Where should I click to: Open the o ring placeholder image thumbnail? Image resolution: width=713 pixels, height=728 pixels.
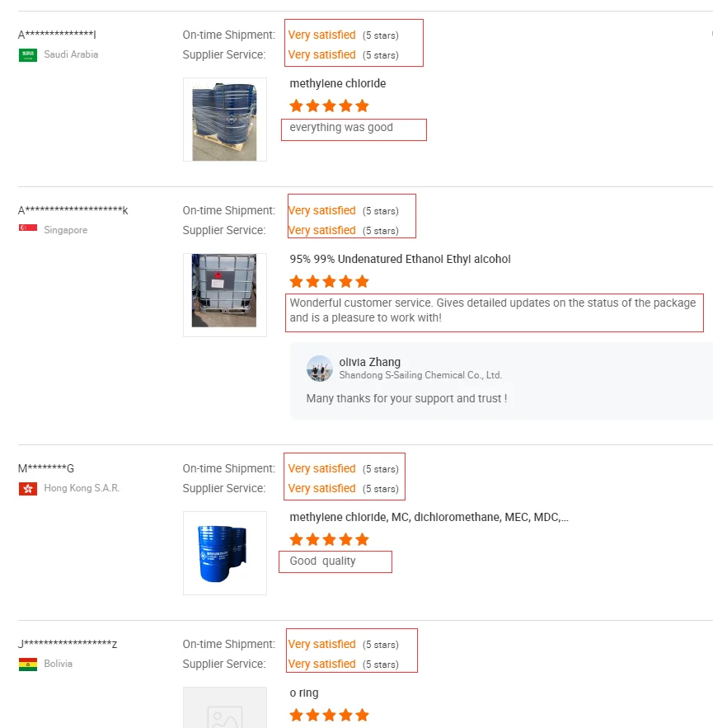(x=224, y=709)
